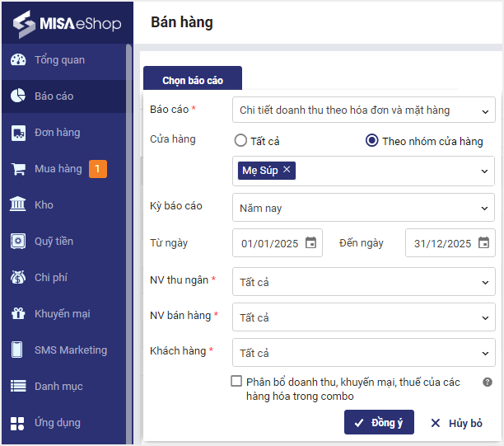The image size is (504, 446).
Task: Open the Đơn hàng truck icon
Action: pyautogui.click(x=18, y=133)
